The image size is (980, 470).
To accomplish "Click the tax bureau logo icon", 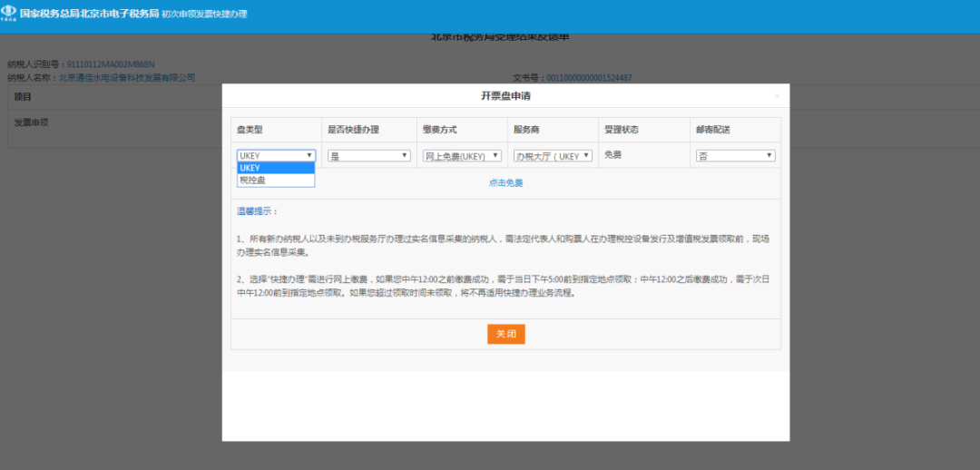I will (9, 15).
